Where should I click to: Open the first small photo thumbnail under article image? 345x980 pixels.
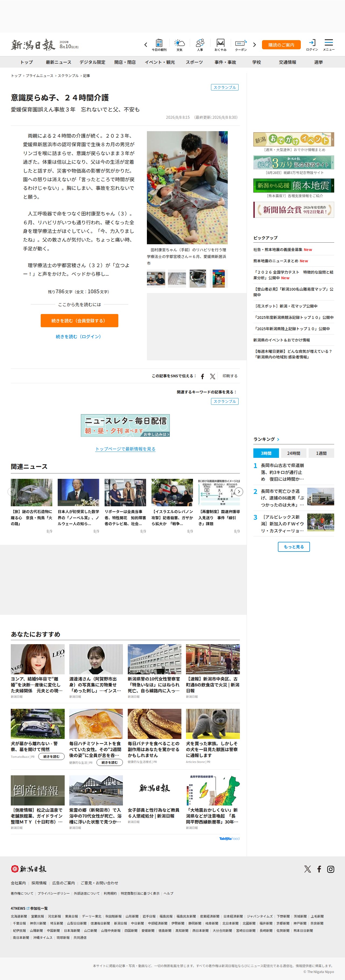(x=156, y=278)
